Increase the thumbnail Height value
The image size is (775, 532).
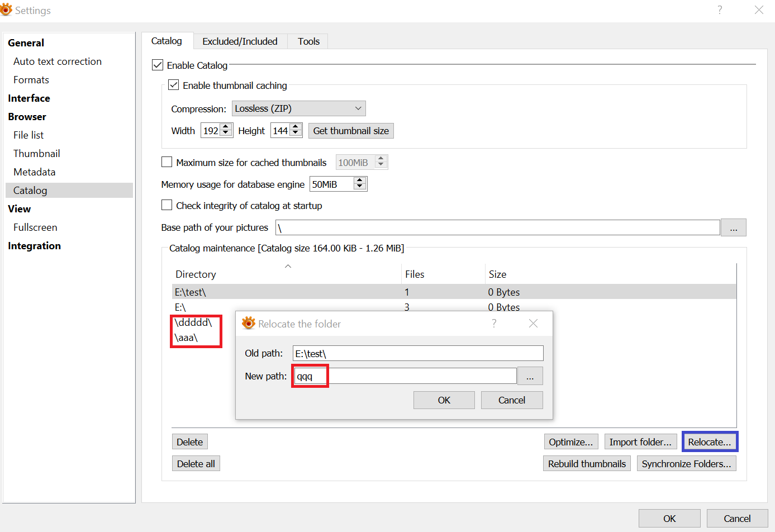point(296,127)
